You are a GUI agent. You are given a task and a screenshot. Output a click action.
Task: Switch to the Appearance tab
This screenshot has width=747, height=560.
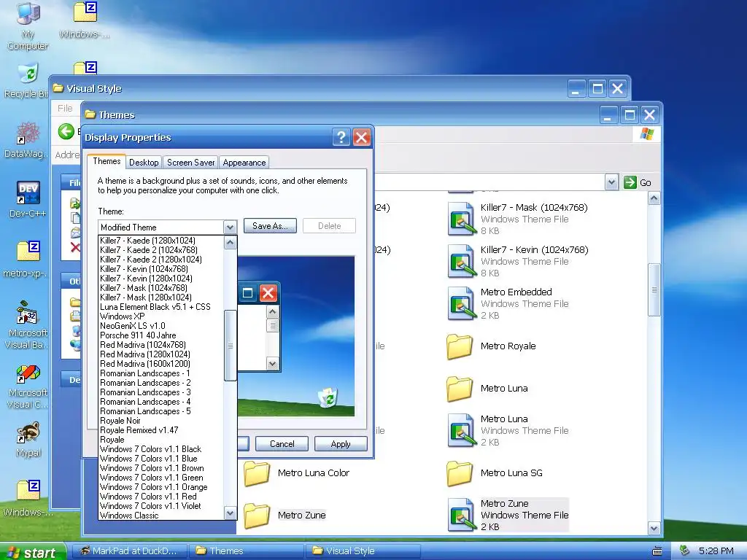coord(244,163)
